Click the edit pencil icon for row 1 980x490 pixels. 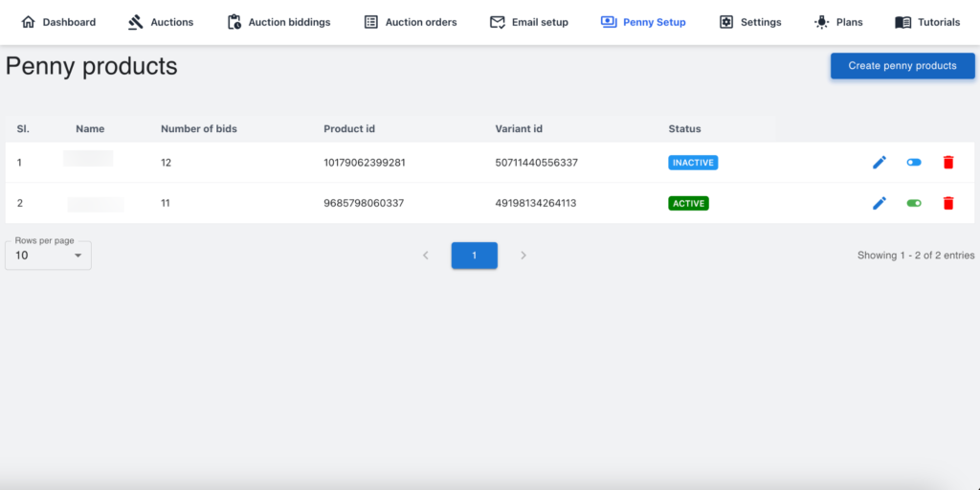[x=880, y=163]
